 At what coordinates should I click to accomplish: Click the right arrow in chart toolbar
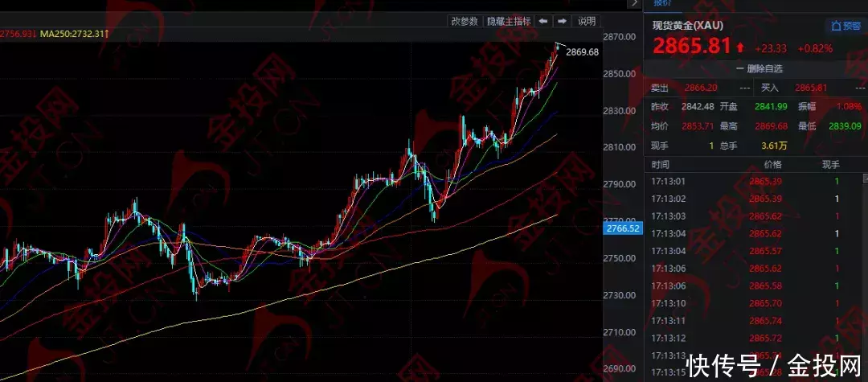pos(563,21)
